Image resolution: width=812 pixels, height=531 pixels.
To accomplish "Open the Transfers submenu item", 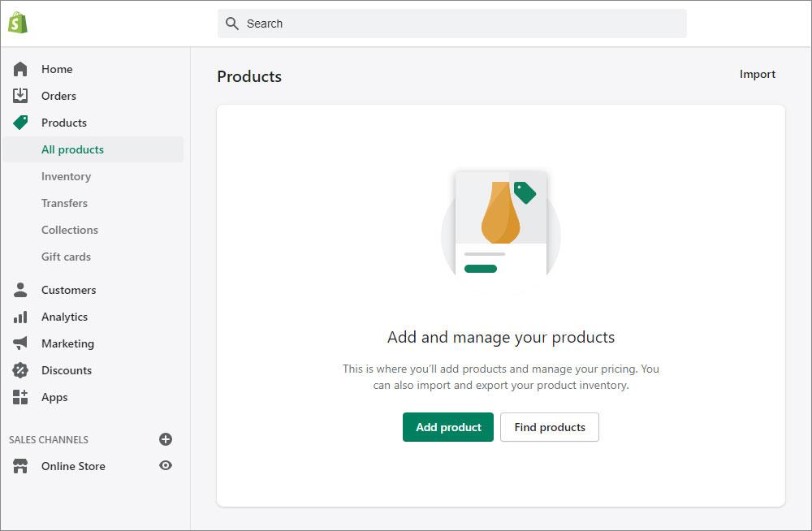I will pyautogui.click(x=64, y=203).
